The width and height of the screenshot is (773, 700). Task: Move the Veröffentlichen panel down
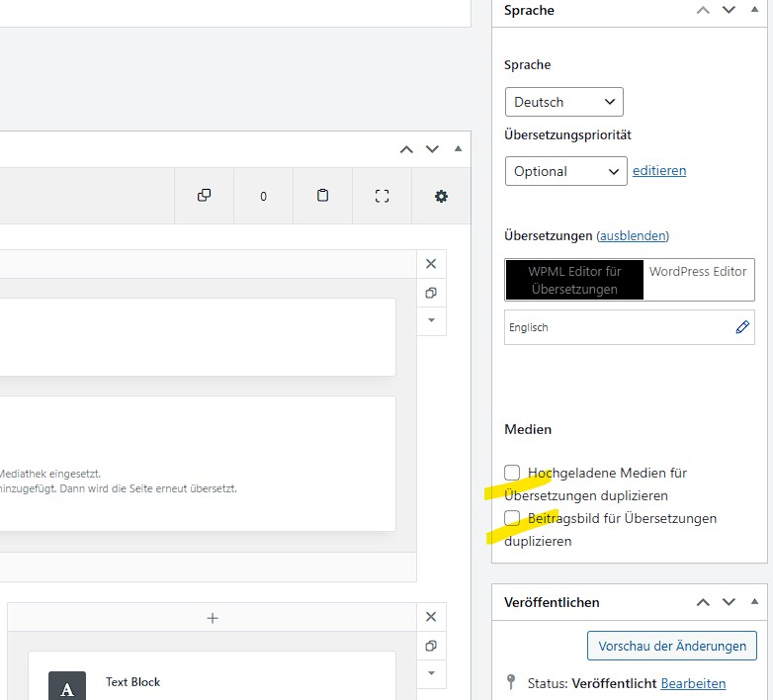(x=729, y=602)
